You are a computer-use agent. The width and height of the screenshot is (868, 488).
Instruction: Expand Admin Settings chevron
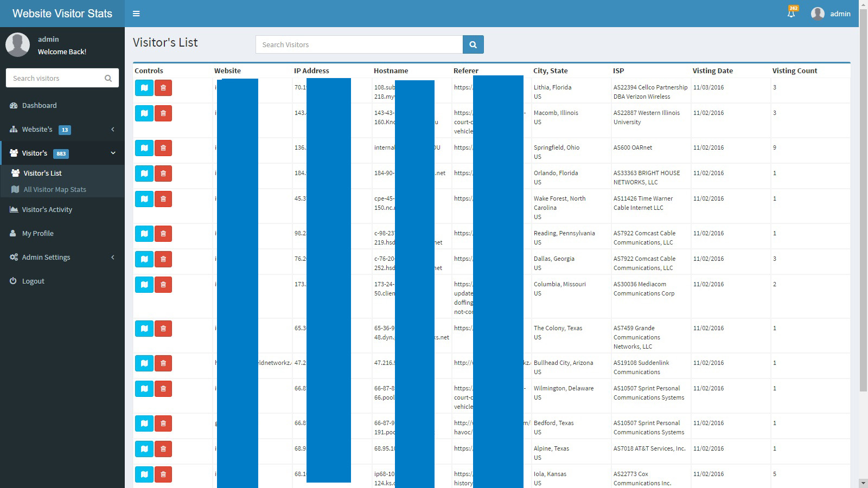113,257
